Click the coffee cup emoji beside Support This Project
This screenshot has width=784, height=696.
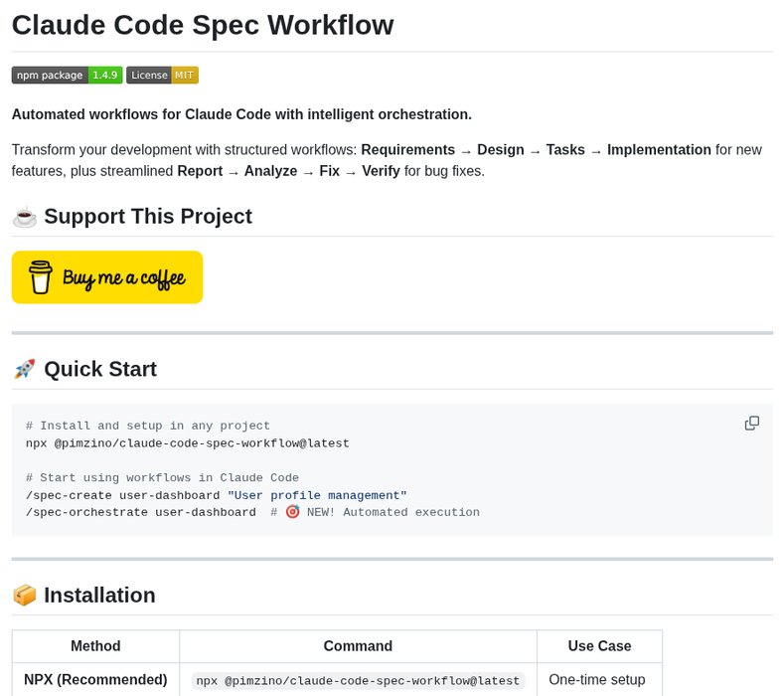[x=25, y=217]
